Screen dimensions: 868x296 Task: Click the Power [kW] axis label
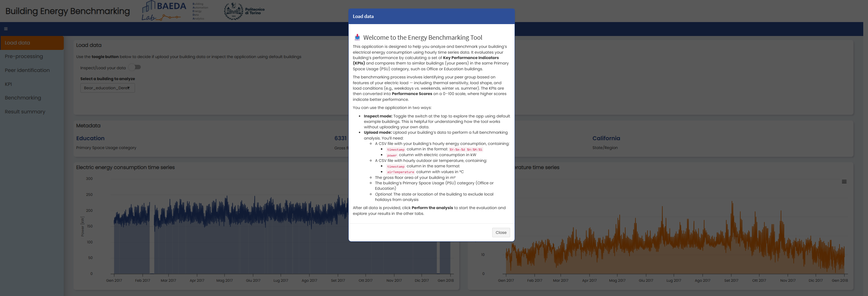click(82, 226)
